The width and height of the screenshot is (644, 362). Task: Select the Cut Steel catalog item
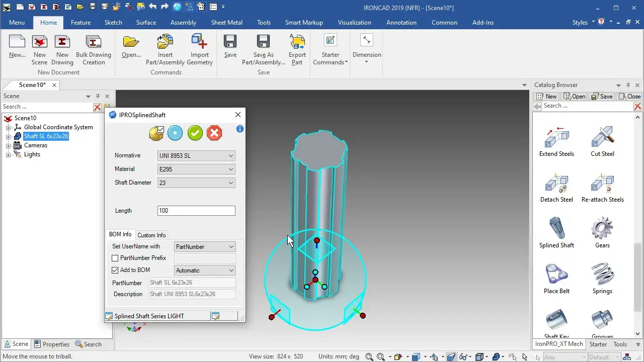[602, 141]
